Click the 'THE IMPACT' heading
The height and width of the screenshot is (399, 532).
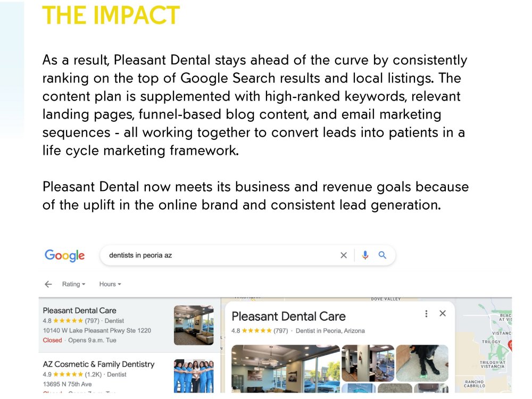coord(111,15)
